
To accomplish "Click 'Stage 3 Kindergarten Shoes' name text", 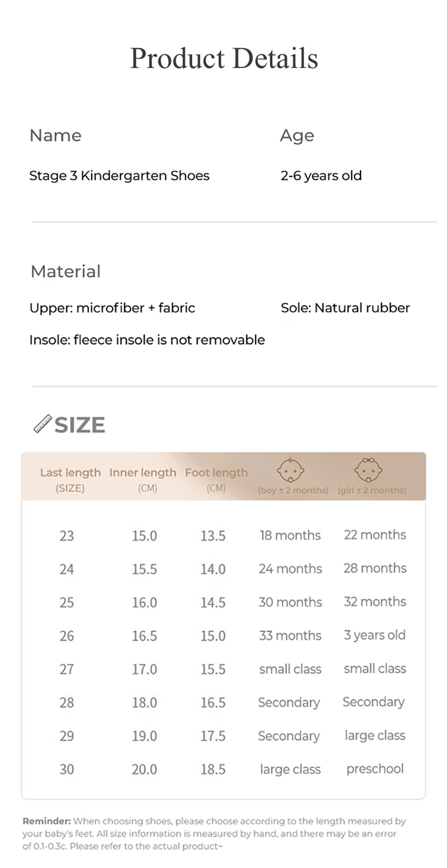I will coord(119,176).
